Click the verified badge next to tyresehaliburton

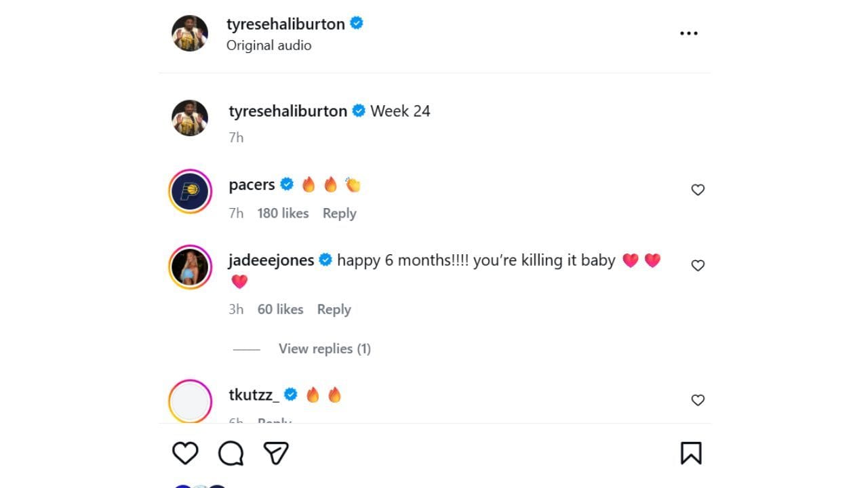tap(356, 23)
